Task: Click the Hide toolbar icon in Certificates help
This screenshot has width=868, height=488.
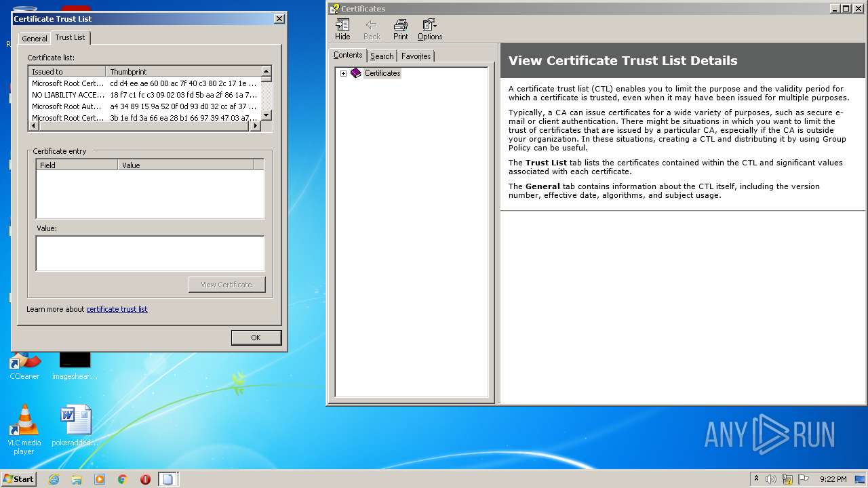Action: 342,30
